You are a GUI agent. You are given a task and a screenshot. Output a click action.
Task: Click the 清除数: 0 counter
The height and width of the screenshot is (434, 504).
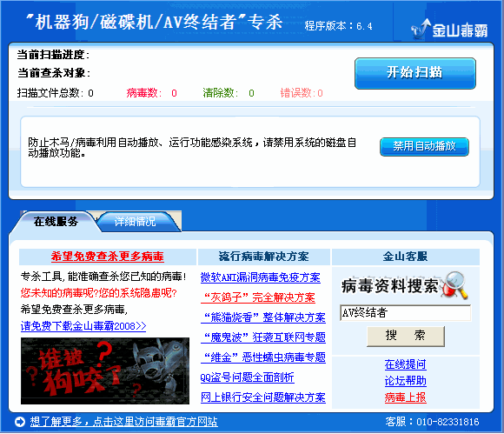(x=229, y=93)
